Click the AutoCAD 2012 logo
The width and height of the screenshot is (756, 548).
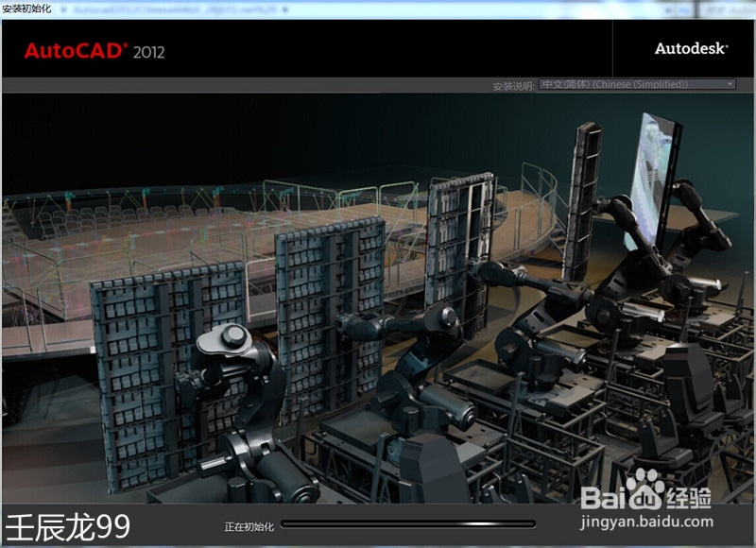click(94, 51)
